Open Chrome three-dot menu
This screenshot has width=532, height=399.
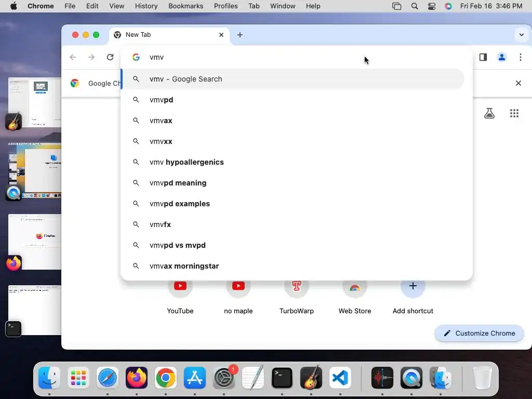click(521, 57)
